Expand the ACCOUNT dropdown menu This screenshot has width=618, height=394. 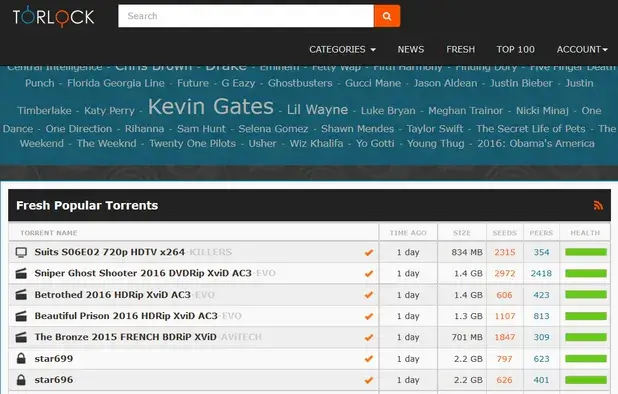[582, 50]
